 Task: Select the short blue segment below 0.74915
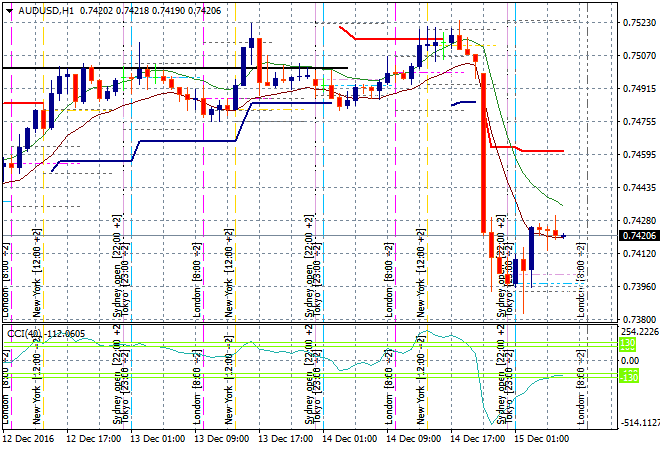click(463, 102)
